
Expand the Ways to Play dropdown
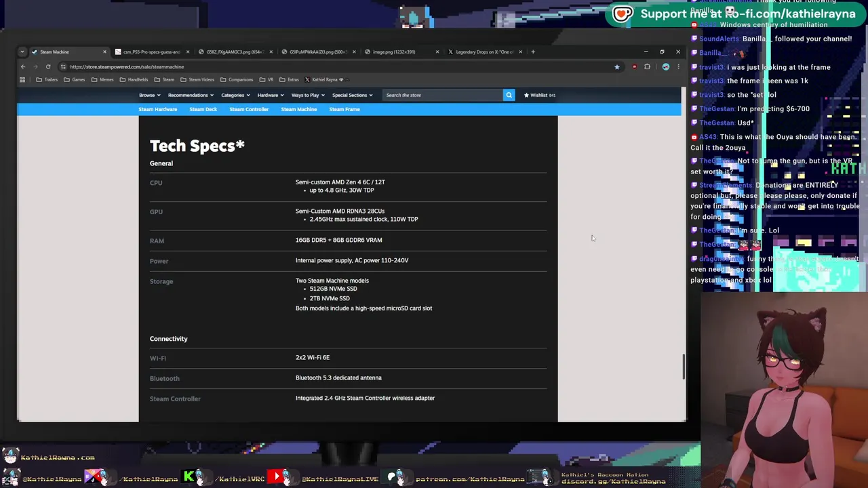(308, 95)
